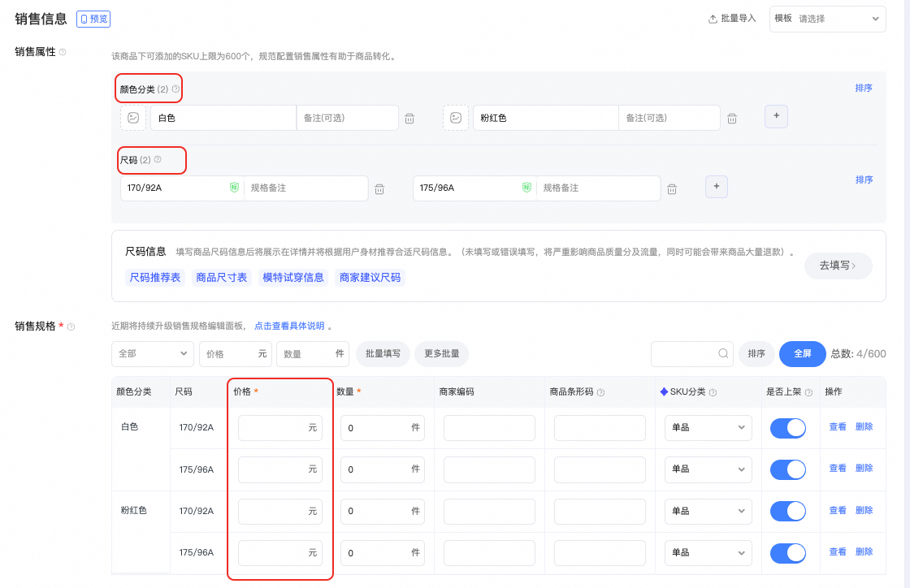
Task: Click 排序 link for 尺码
Action: (x=864, y=179)
